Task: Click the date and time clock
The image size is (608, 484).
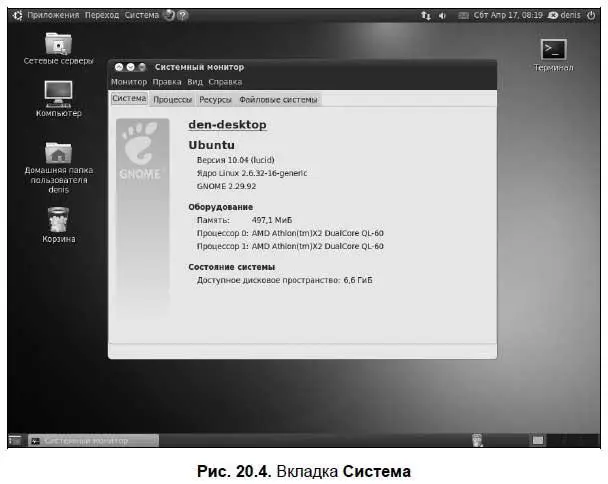Action: point(508,15)
